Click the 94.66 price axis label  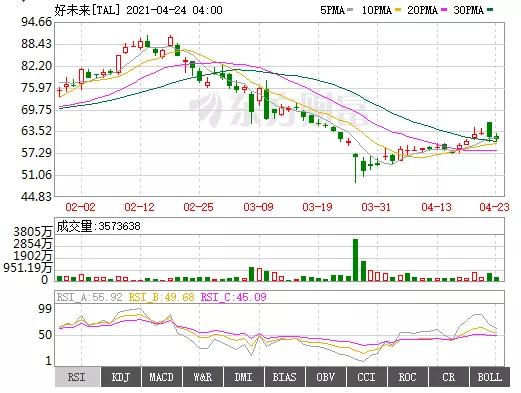tap(37, 22)
